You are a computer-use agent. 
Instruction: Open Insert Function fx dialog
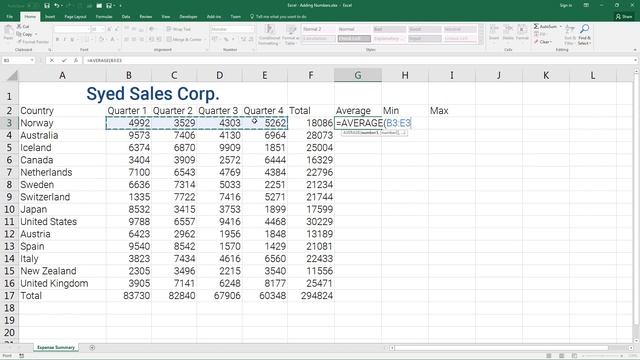click(76, 60)
